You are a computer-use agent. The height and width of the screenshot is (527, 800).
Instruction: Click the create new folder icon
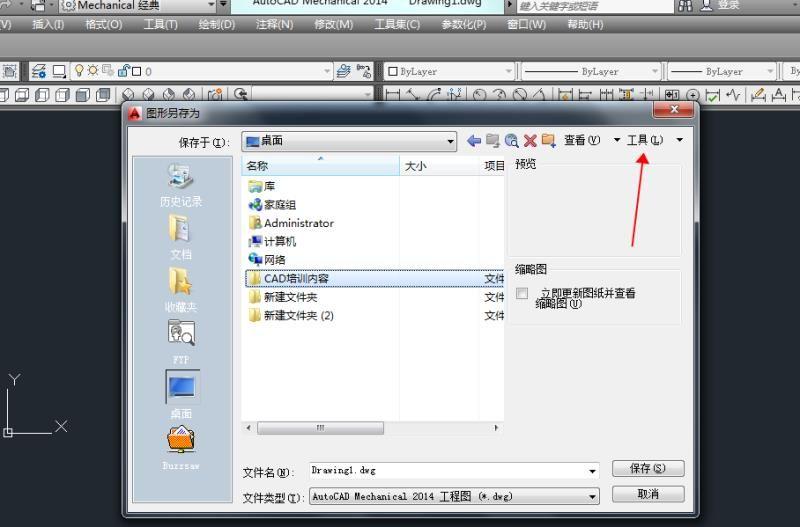(x=548, y=140)
